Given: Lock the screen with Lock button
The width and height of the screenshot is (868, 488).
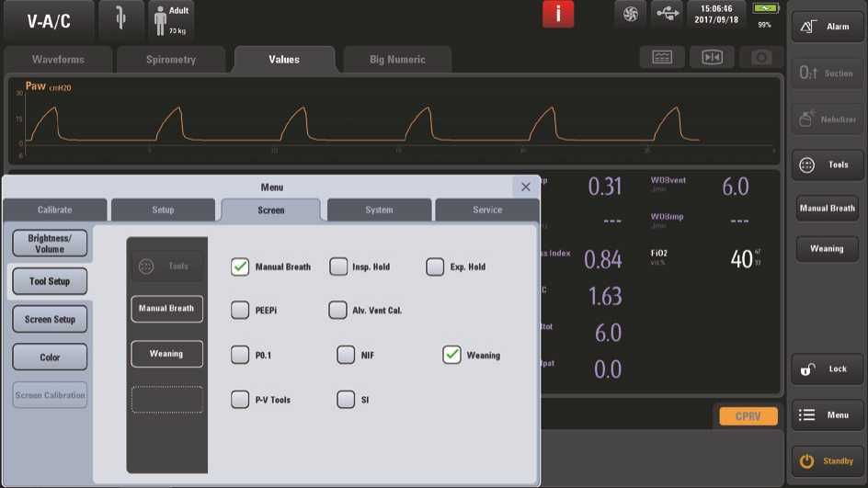Looking at the screenshot, I should tap(827, 369).
